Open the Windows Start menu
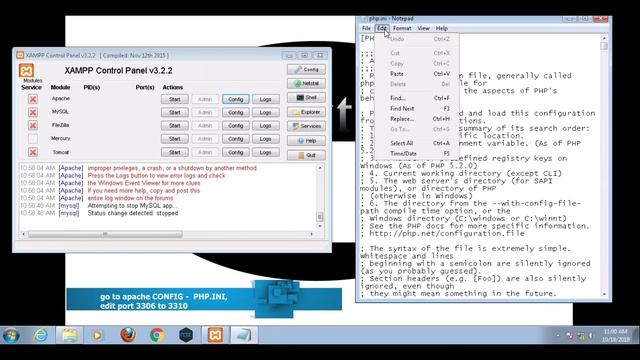640x360 pixels. pos(11,336)
